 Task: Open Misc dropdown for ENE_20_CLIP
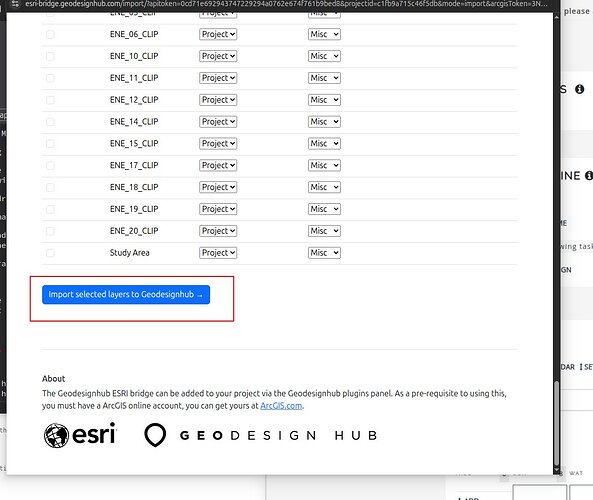click(324, 231)
